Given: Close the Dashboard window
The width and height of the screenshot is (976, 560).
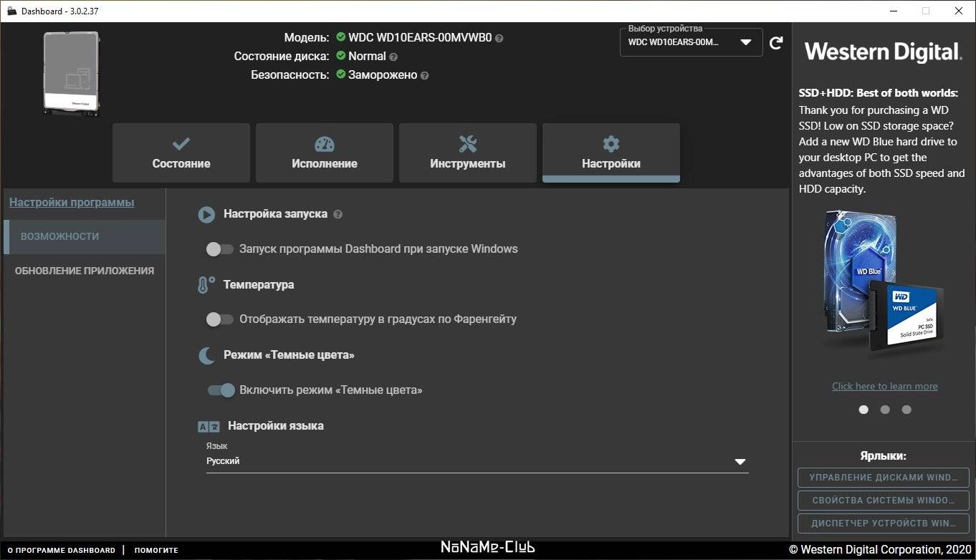Looking at the screenshot, I should click(959, 11).
